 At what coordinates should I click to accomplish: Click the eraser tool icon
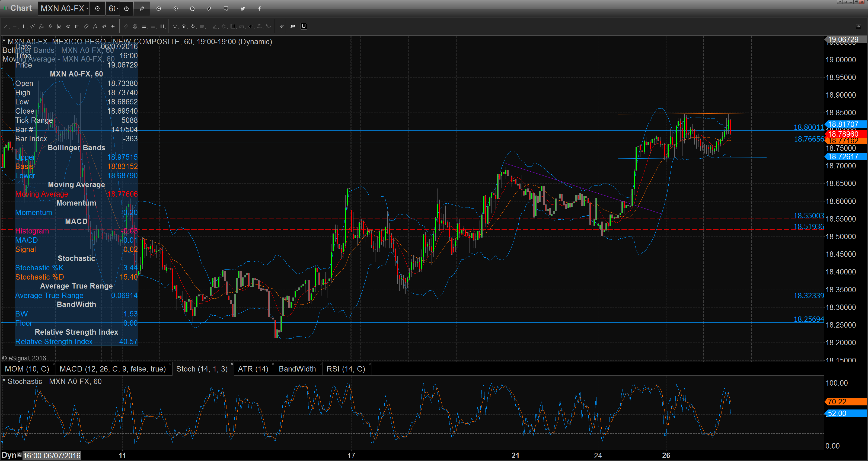[x=281, y=26]
